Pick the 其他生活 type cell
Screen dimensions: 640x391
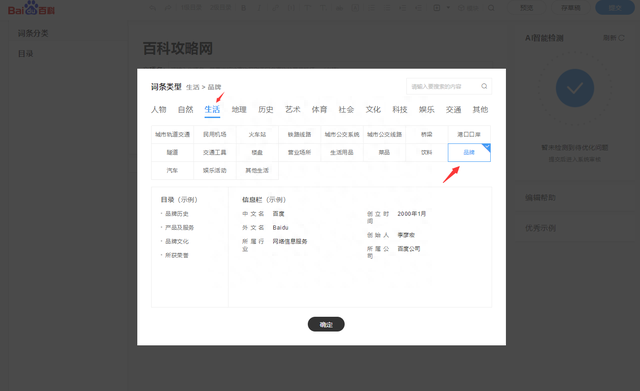[x=257, y=170]
